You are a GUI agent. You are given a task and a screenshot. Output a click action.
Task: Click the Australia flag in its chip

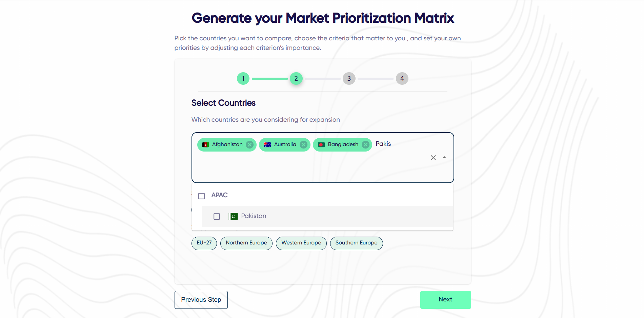[x=267, y=145]
